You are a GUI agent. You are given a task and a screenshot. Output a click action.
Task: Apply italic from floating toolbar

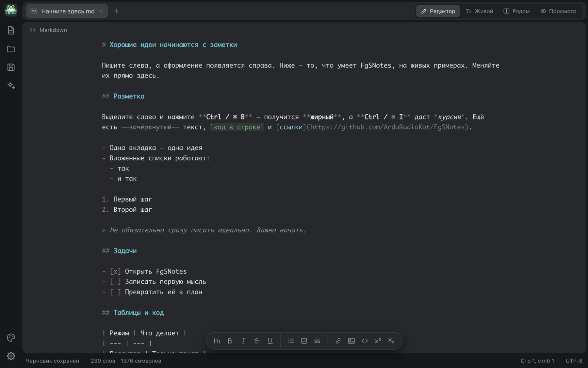click(243, 341)
